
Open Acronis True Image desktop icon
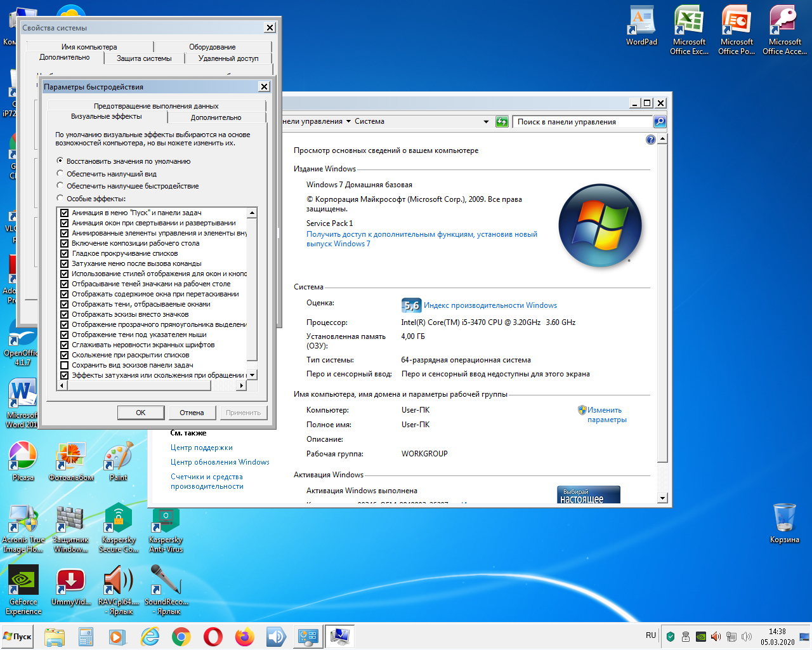pyautogui.click(x=23, y=528)
